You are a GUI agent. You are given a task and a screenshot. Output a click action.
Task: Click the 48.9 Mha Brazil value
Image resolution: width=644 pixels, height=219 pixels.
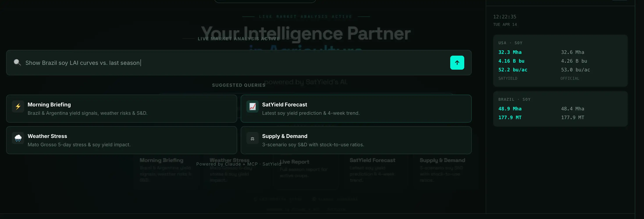pos(510,109)
